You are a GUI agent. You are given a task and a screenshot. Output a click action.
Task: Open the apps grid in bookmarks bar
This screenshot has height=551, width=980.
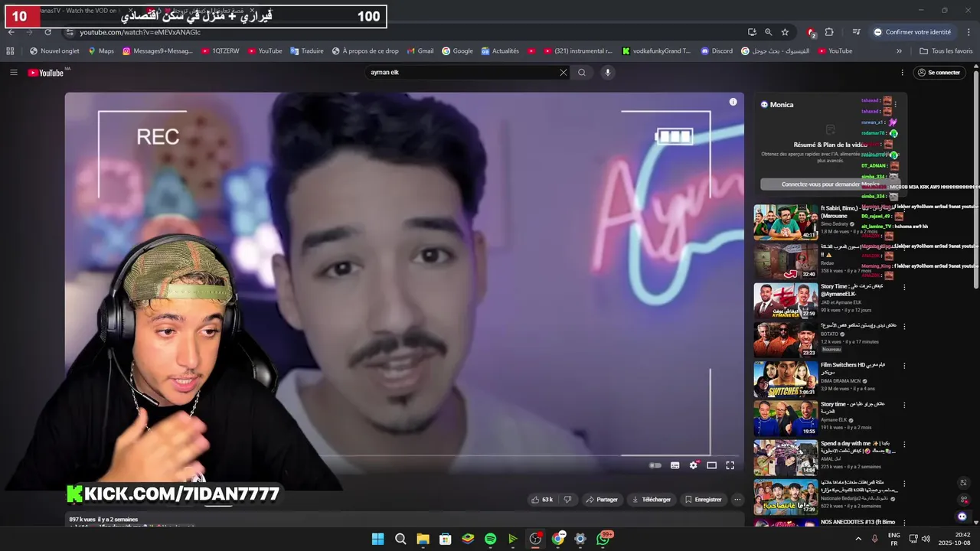[x=10, y=51]
